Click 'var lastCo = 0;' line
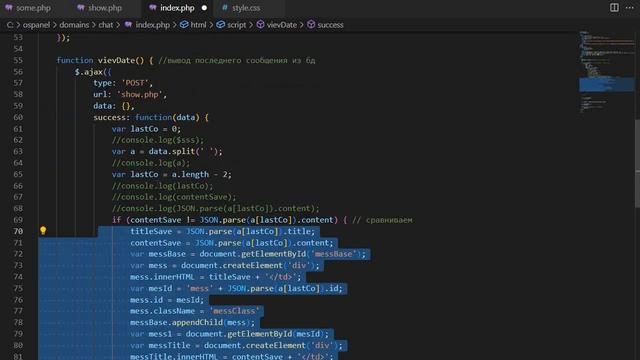 click(146, 129)
